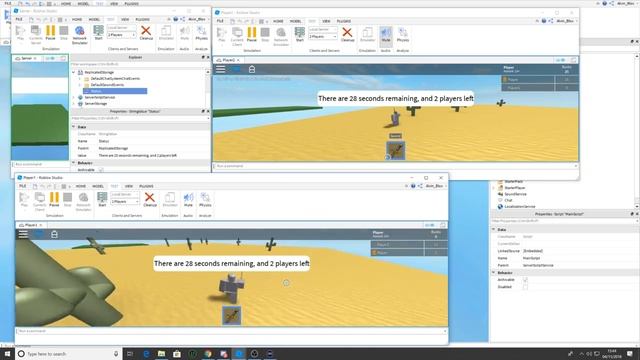
Task: Click Run a command field in Player1 window
Action: [231, 331]
